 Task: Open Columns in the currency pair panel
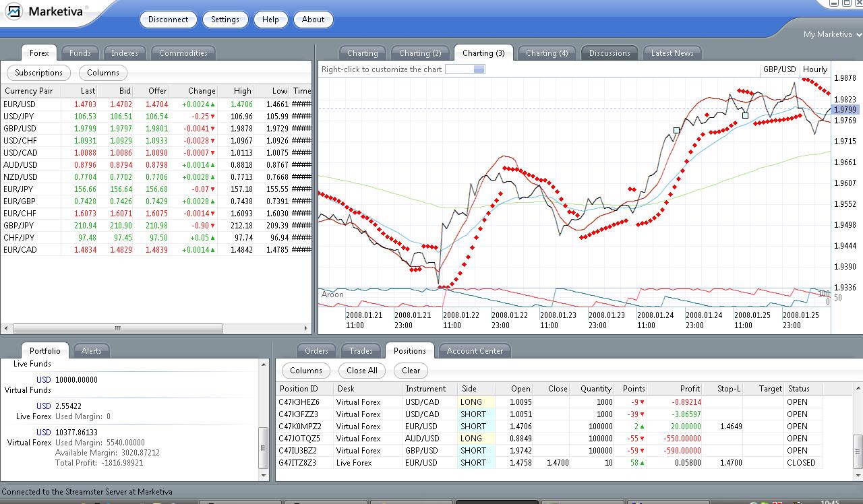(103, 73)
